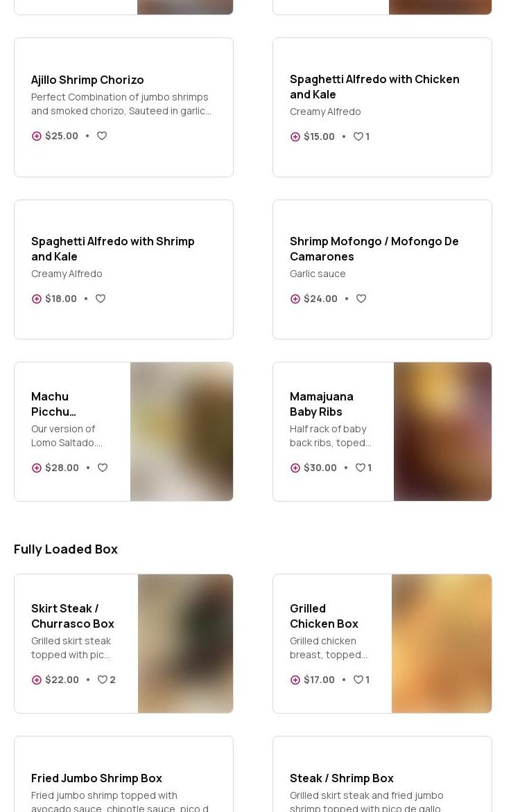Like the Skirt Steak Churrasco Box
The height and width of the screenshot is (812, 520).
pos(103,680)
